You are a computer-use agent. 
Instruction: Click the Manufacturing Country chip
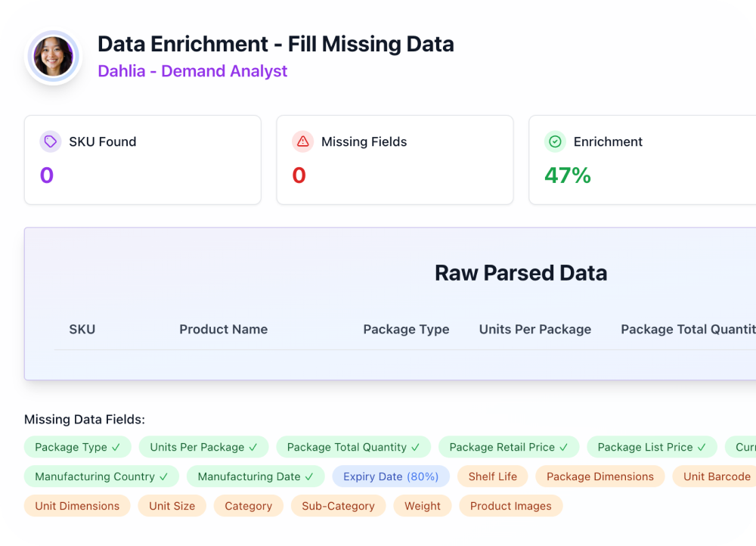pyautogui.click(x=101, y=476)
